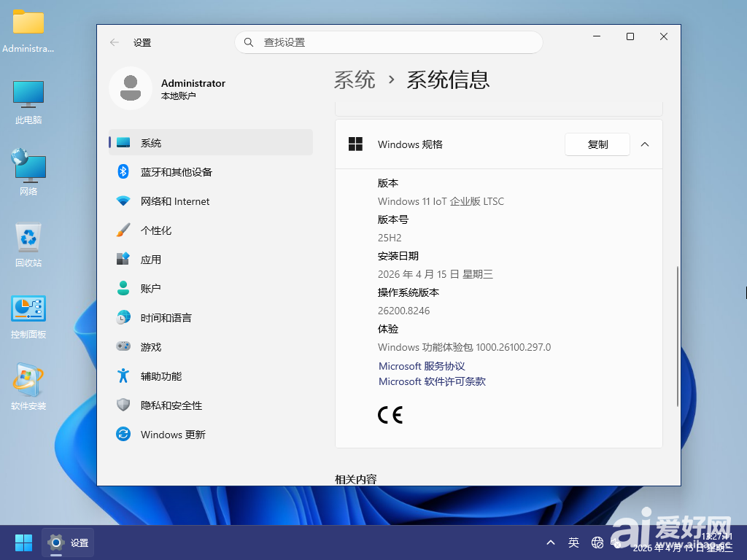747x560 pixels.
Task: Click the shield icon for 隐私和安全性
Action: [123, 405]
